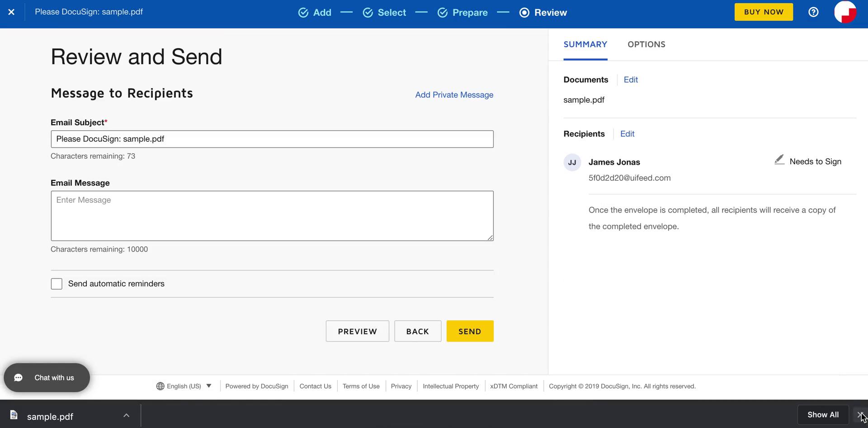Open the Powered by DocuSign link
This screenshot has width=868, height=428.
257,386
